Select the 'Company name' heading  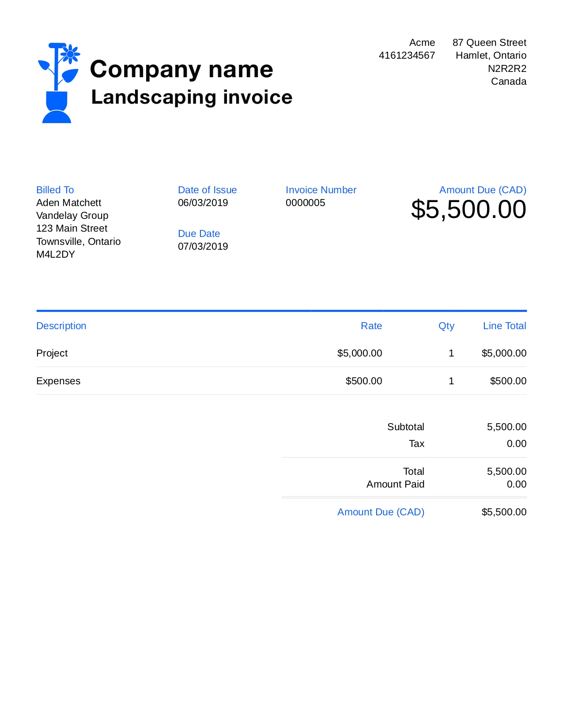pos(181,69)
